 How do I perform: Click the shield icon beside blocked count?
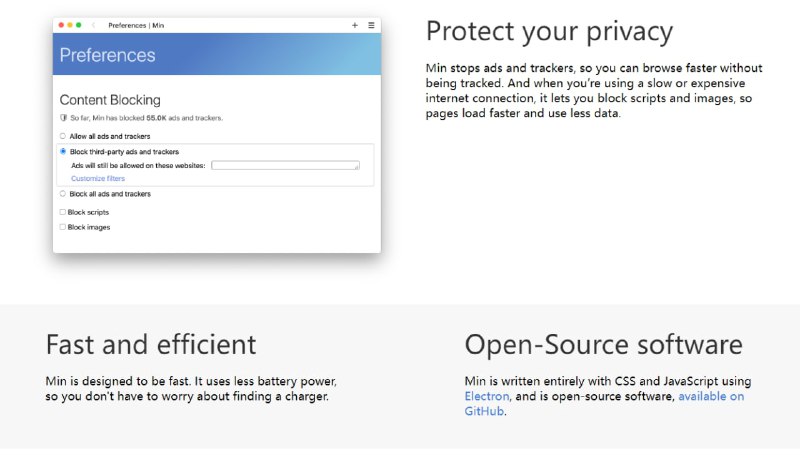pos(63,118)
